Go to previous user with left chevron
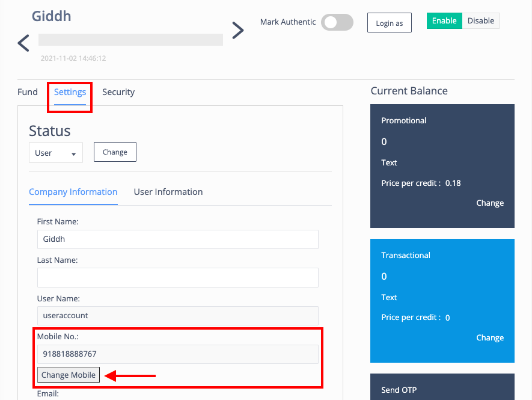 click(23, 43)
